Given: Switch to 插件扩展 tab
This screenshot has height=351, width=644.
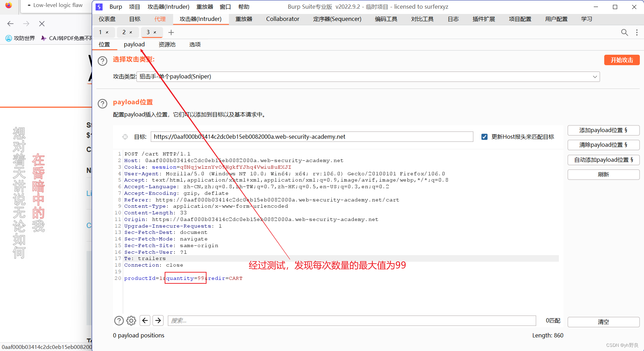Looking at the screenshot, I should click(x=484, y=19).
